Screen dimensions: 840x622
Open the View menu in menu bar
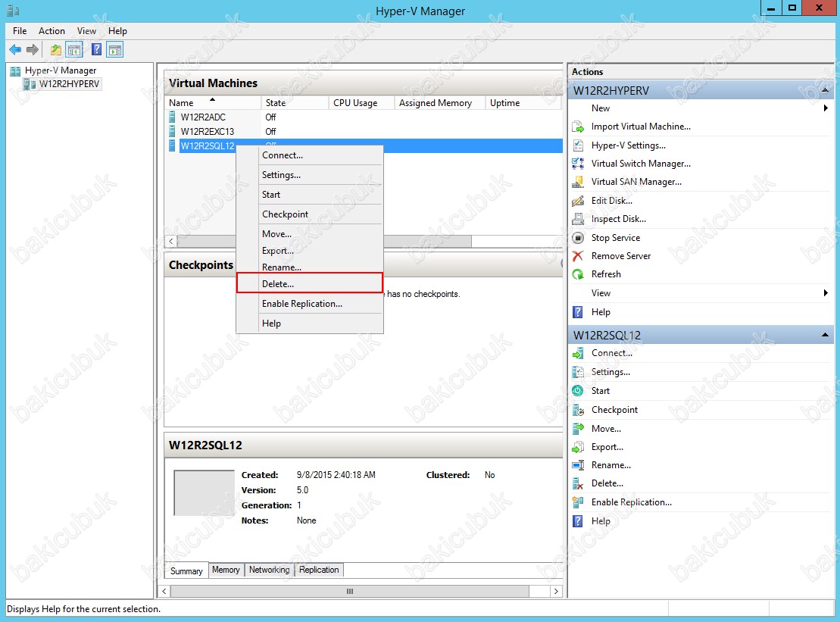tap(87, 31)
